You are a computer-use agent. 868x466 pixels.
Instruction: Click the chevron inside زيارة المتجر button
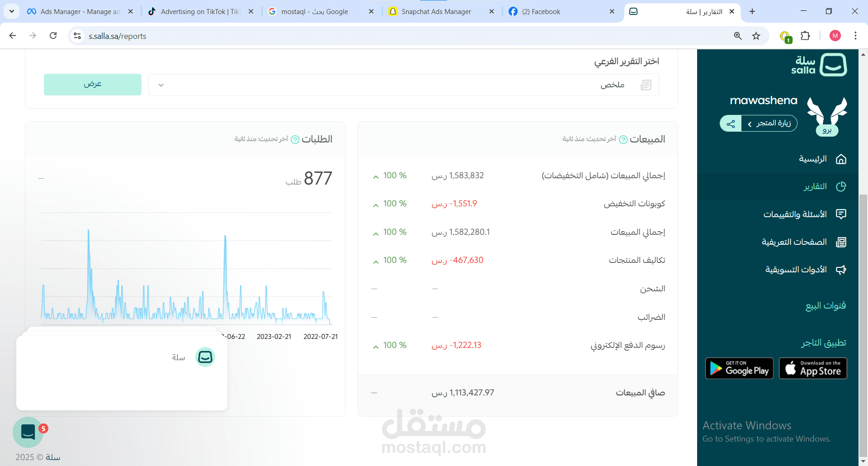(x=750, y=123)
